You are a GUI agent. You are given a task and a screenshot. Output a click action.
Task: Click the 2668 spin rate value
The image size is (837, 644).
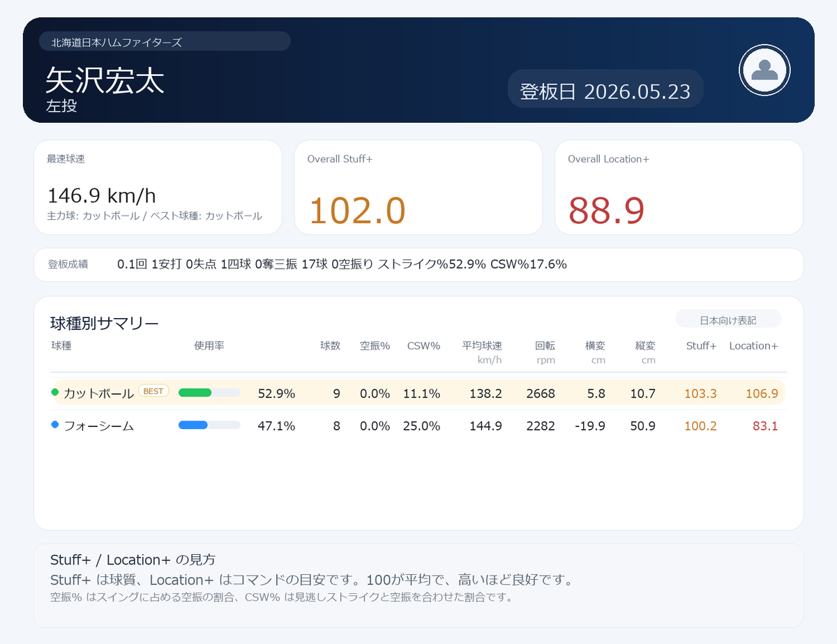541,394
